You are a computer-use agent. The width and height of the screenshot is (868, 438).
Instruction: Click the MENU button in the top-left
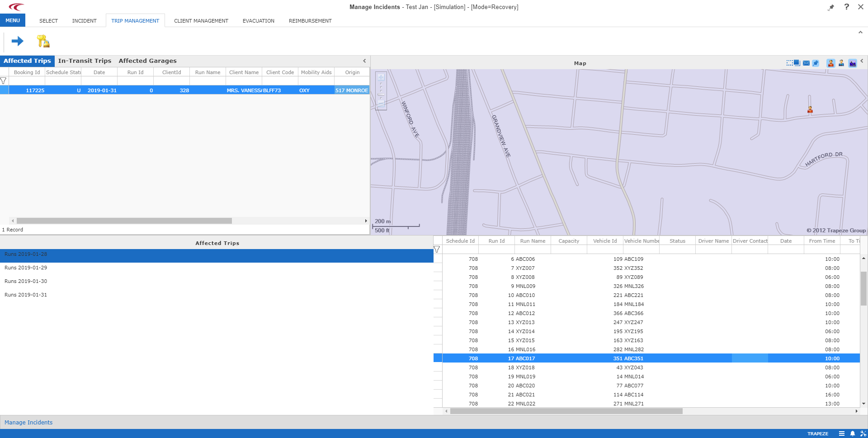(13, 20)
